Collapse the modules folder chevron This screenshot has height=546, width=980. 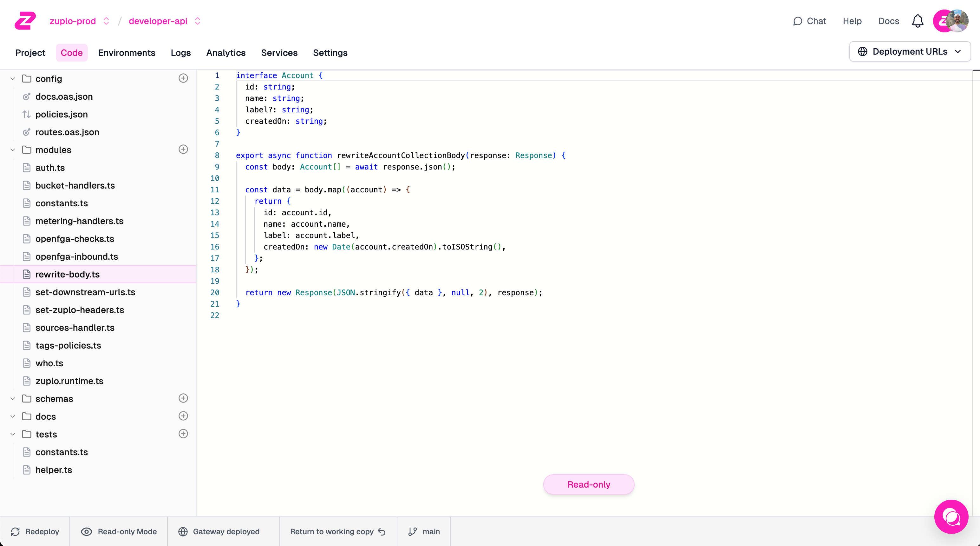[13, 150]
